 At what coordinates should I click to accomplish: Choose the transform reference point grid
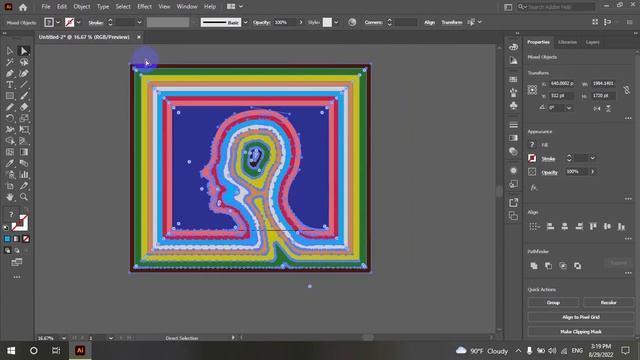[x=532, y=90]
